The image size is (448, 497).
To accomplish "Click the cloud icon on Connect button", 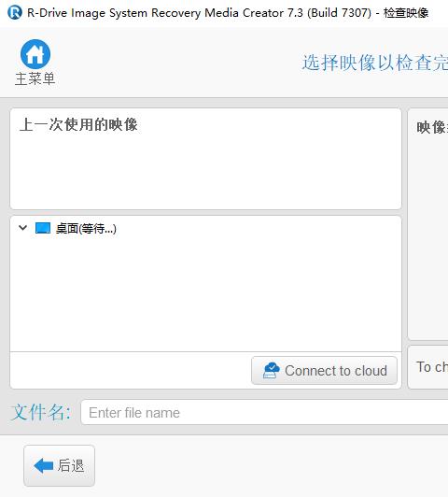I will point(272,370).
